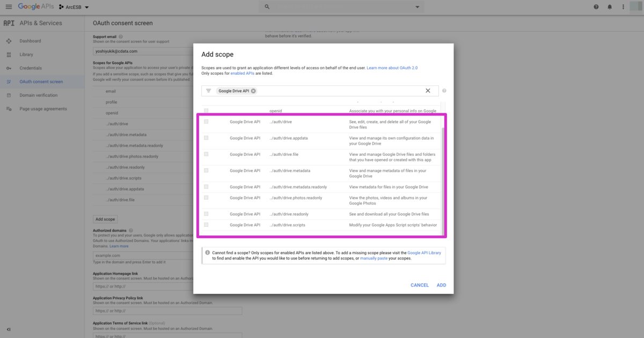
Task: Click the manually paste link
Action: [374, 258]
